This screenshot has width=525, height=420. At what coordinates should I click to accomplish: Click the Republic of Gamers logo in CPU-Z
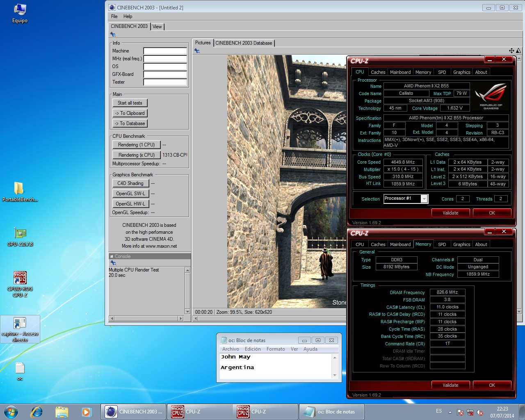[491, 97]
